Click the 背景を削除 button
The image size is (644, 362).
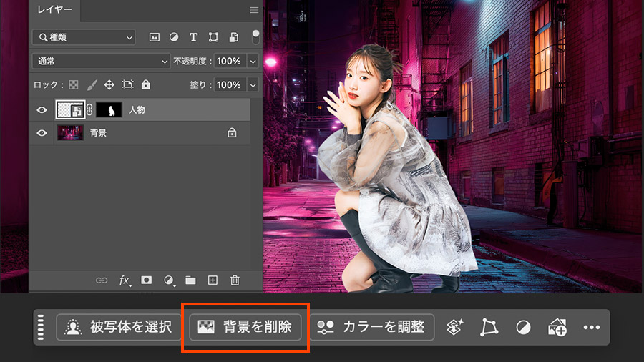[245, 327]
